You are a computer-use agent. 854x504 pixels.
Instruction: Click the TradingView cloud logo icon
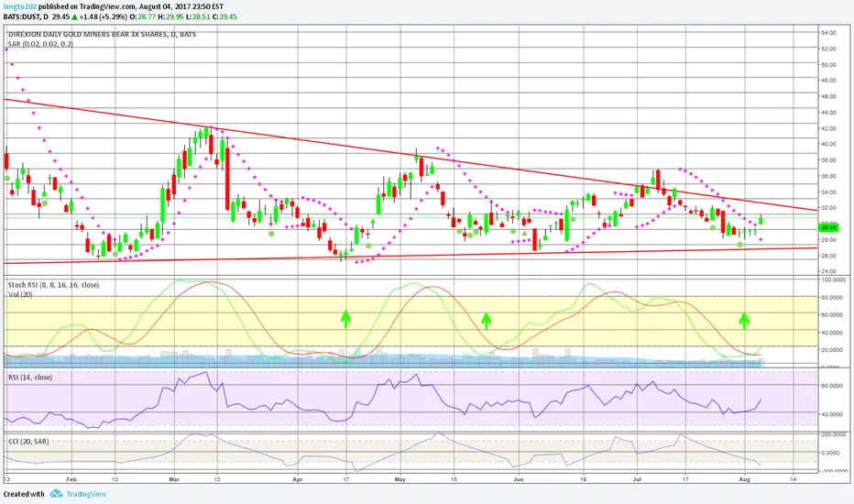point(56,494)
